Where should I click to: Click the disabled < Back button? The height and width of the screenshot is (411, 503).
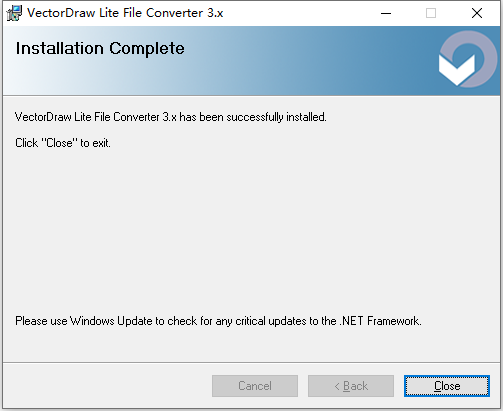coord(351,386)
